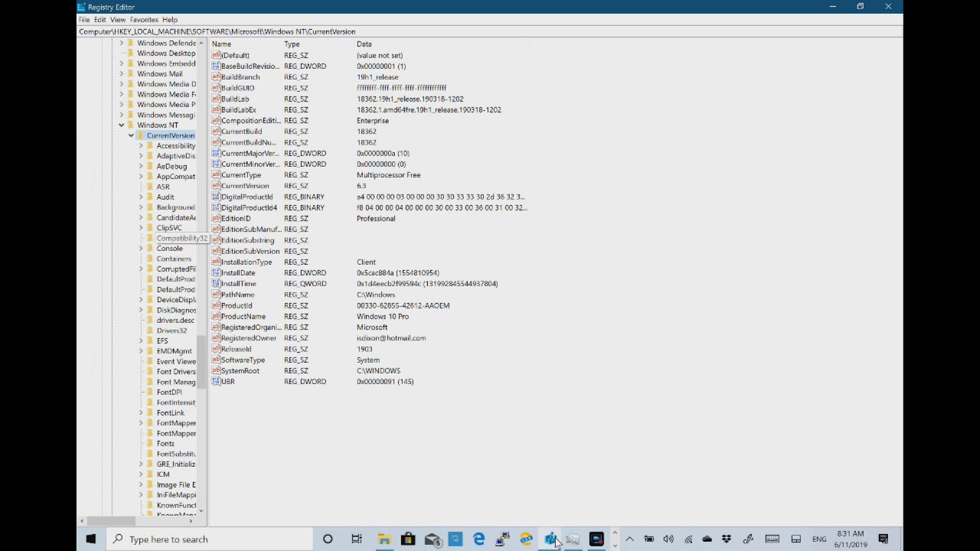The height and width of the screenshot is (551, 980).
Task: Click the ENG input language indicator
Action: click(x=819, y=540)
